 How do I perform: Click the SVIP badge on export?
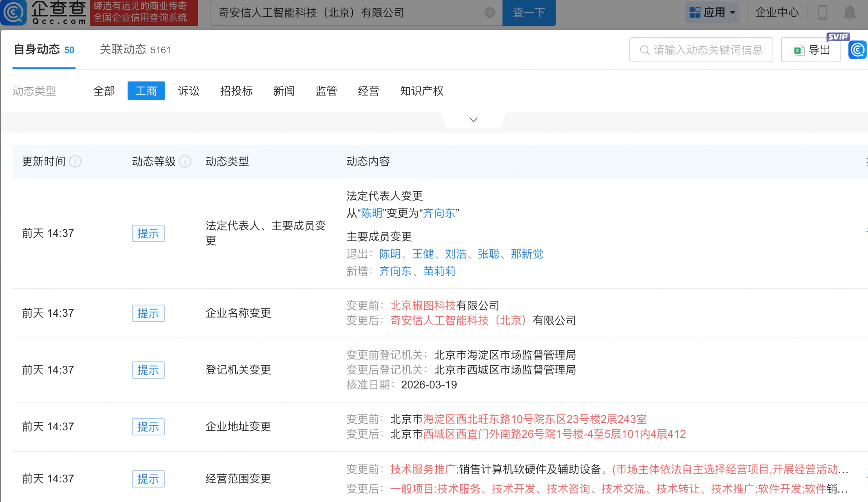[x=837, y=37]
